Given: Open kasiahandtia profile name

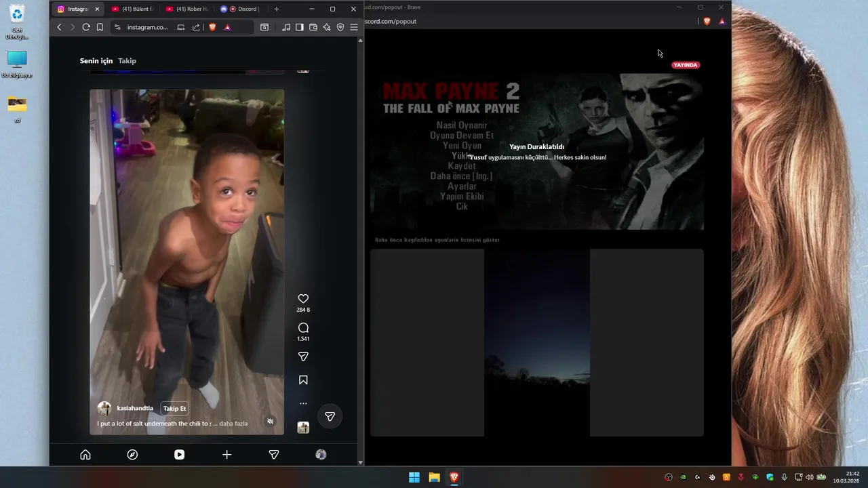Looking at the screenshot, I should [135, 408].
